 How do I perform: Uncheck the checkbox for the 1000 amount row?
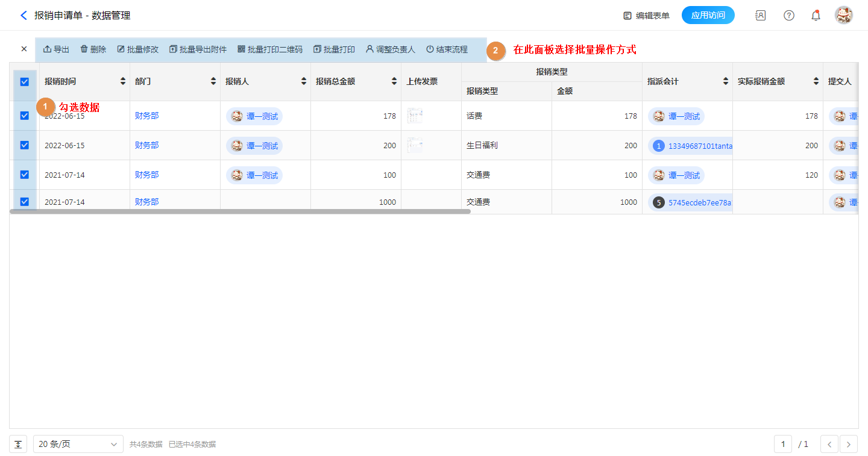click(x=25, y=202)
